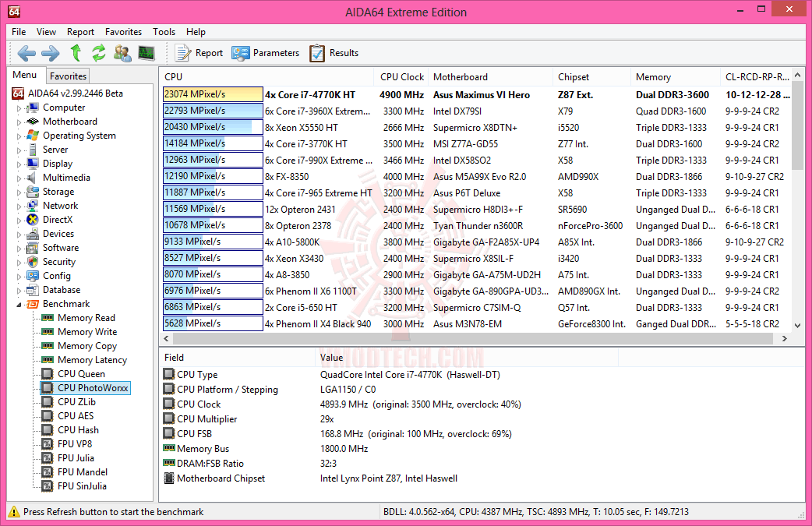Click the CPU Clock column header
Viewport: 812px width, 526px height.
coord(401,76)
